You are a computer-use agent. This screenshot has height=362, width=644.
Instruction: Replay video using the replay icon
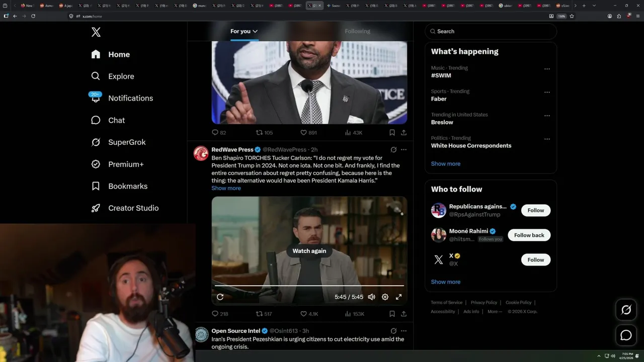click(220, 297)
